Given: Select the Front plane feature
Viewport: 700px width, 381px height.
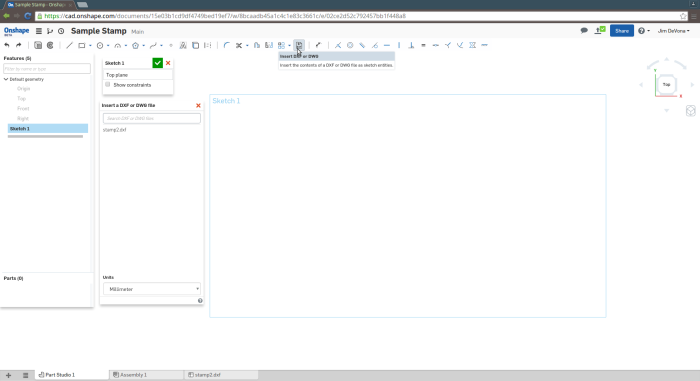Looking at the screenshot, I should pos(23,109).
